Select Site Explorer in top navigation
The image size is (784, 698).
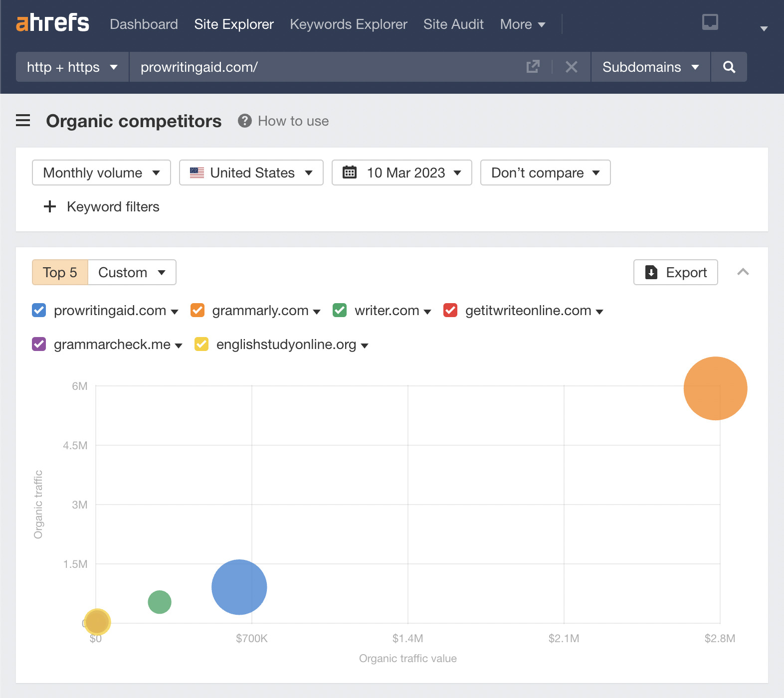click(234, 24)
